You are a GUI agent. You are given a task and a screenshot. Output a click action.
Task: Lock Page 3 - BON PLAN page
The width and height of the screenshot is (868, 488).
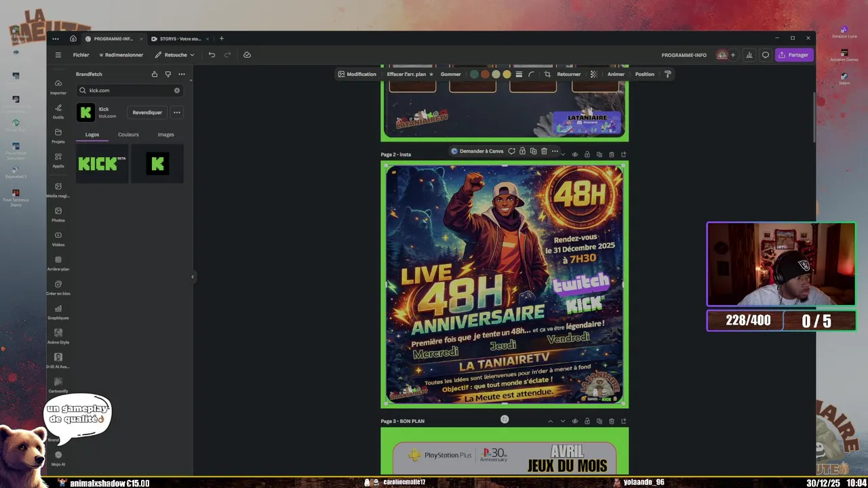click(587, 421)
